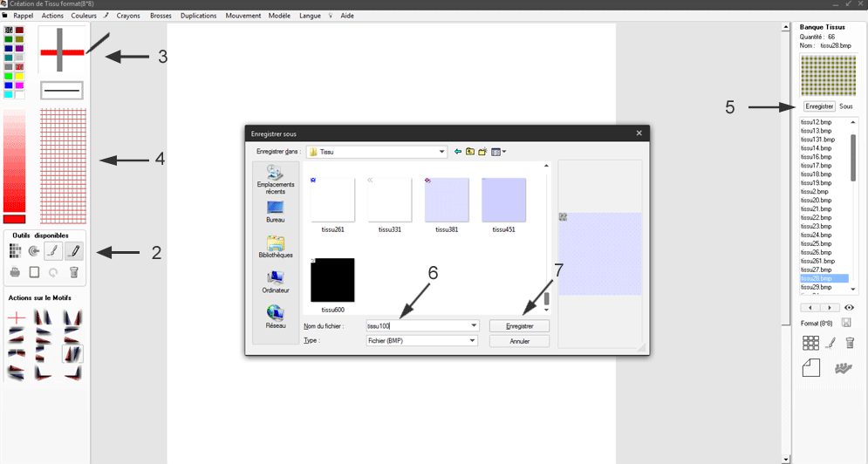The width and height of the screenshot is (868, 464).
Task: Open the Brosses menu
Action: (160, 16)
